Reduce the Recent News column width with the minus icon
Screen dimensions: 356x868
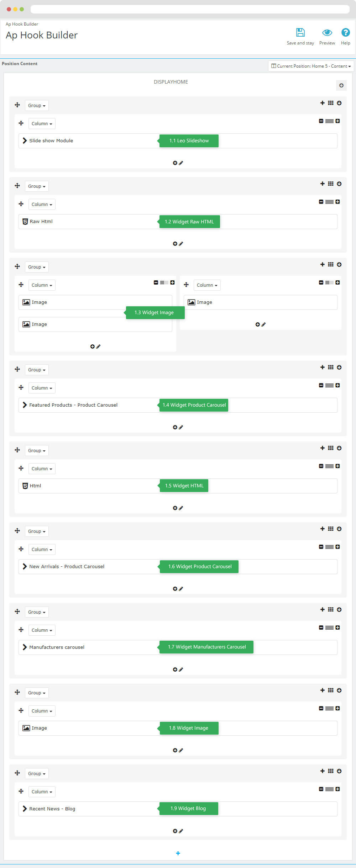[321, 789]
